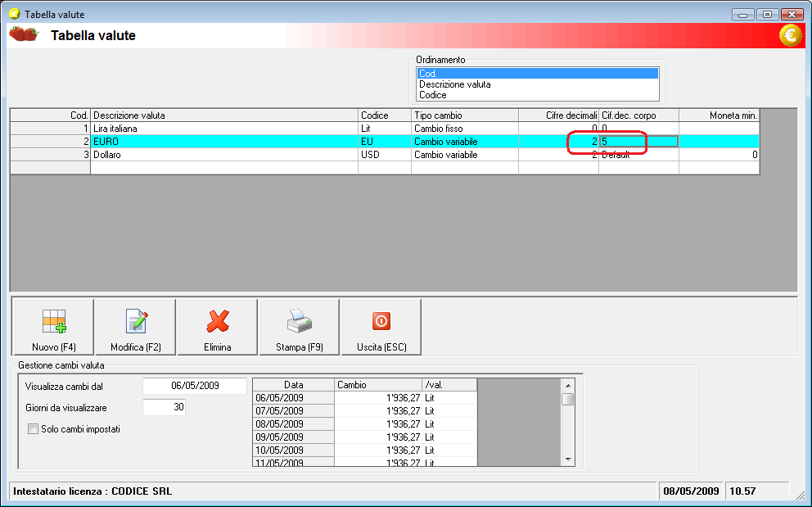
Task: Click the Lit code cell in the currency table
Action: click(x=384, y=128)
